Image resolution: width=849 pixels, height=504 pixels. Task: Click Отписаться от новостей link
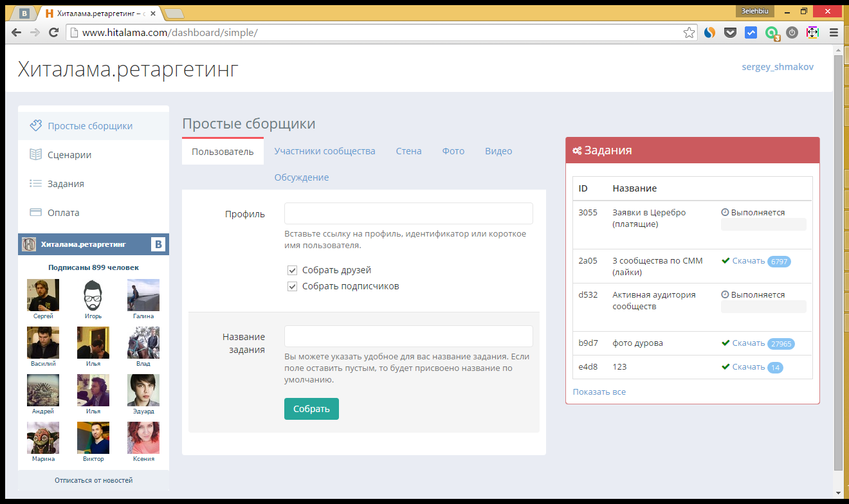tap(94, 480)
